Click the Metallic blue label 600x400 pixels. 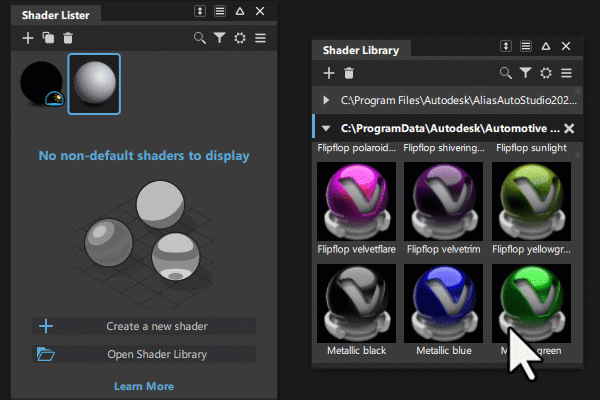[444, 351]
